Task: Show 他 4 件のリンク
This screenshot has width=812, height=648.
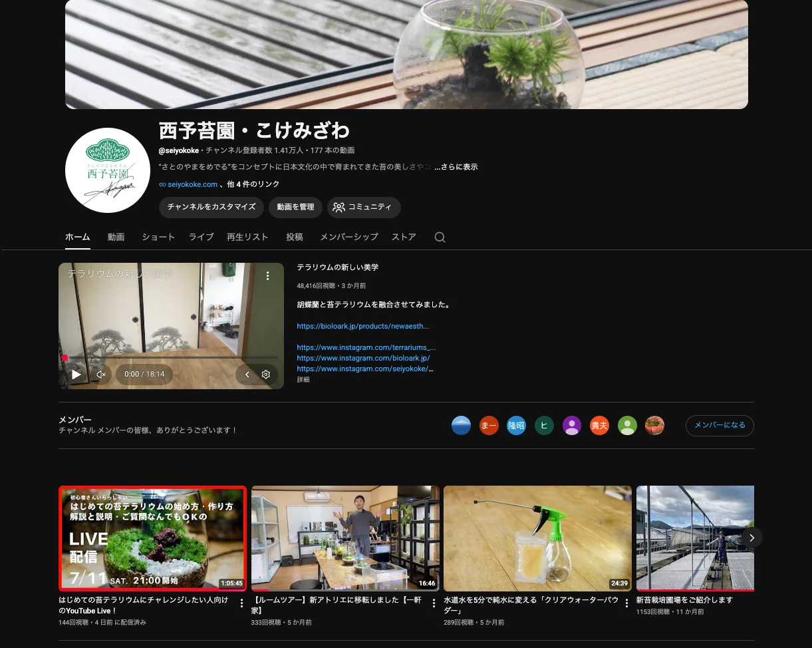Action: tap(253, 184)
